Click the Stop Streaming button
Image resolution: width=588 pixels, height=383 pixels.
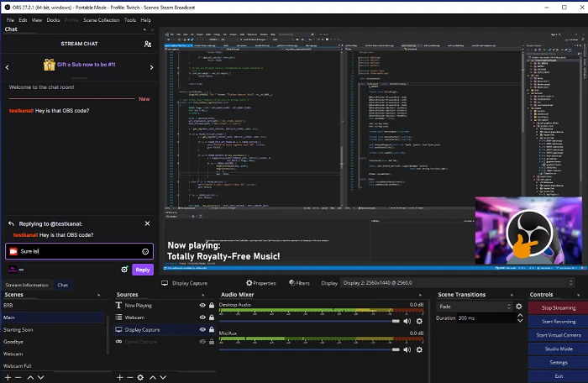pos(559,307)
